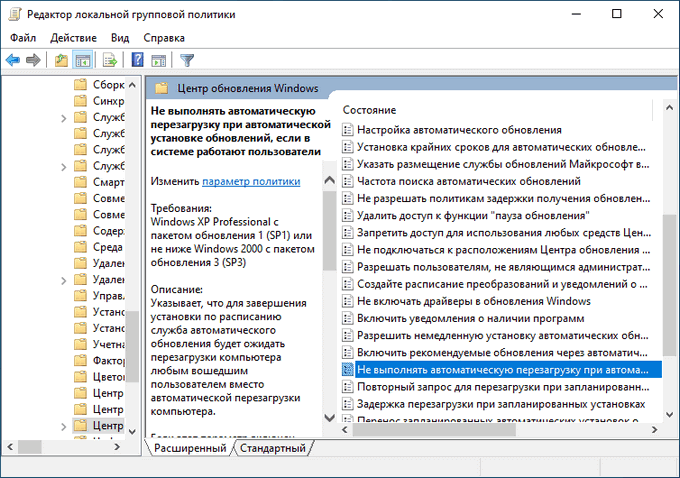The image size is (680, 478).
Task: Open Help with the question mark icon
Action: (x=137, y=59)
